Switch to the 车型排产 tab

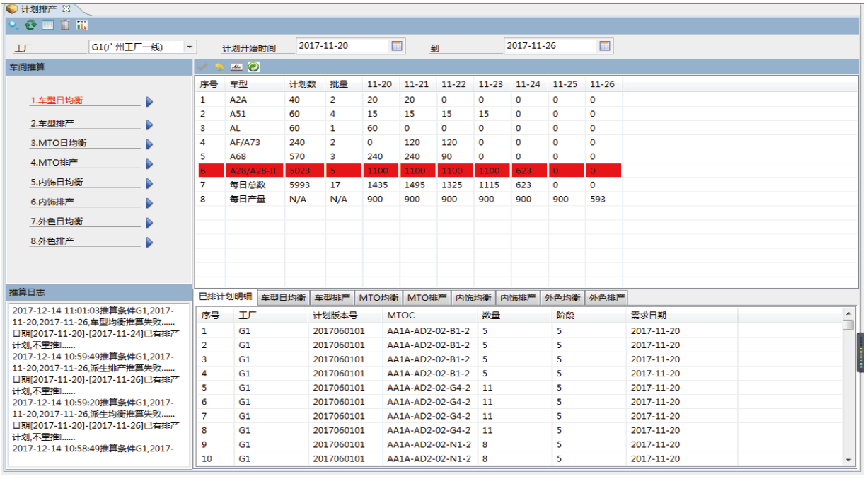(332, 298)
